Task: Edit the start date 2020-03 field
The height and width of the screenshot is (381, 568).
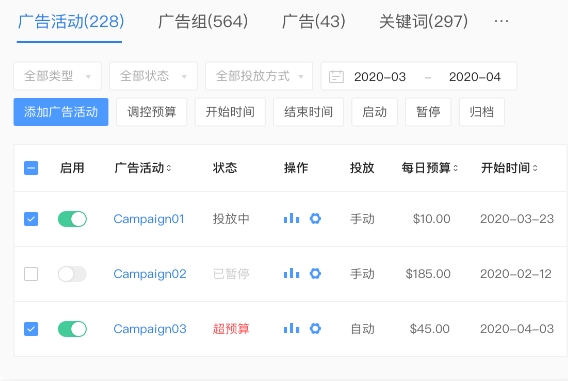Action: 380,77
